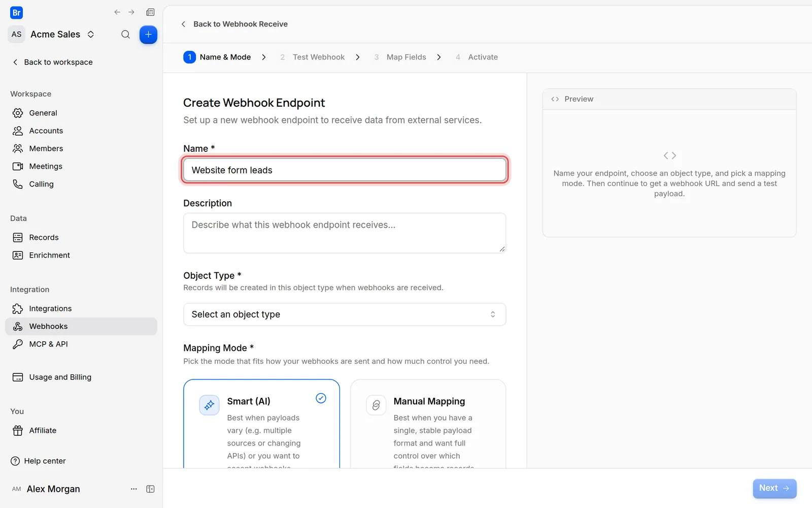
Task: Click the MCP & API key icon
Action: pyautogui.click(x=18, y=344)
